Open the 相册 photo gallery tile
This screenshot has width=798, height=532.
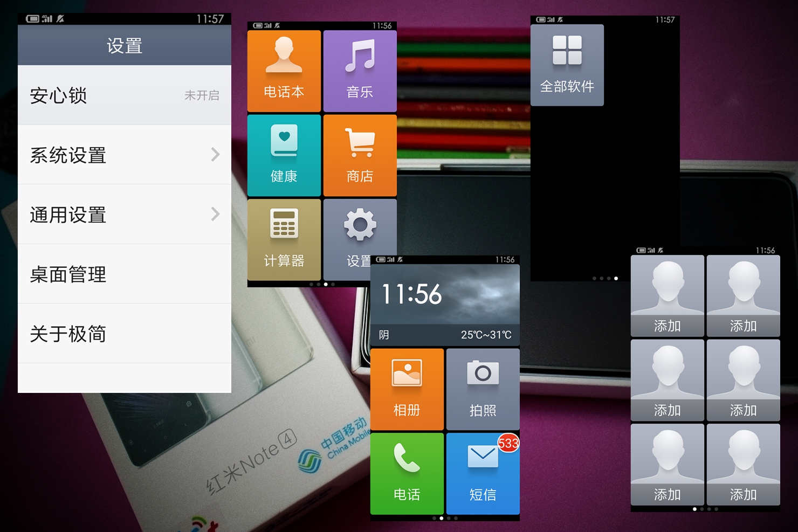pyautogui.click(x=407, y=389)
